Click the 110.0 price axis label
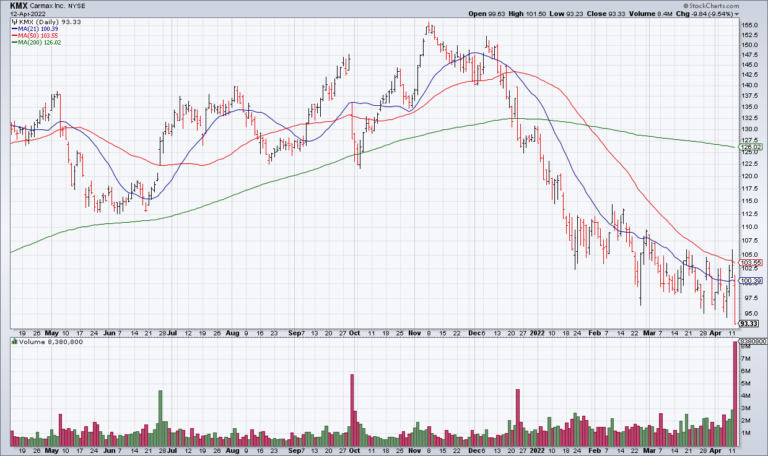Viewport: 768px width, 456px height. (750, 227)
